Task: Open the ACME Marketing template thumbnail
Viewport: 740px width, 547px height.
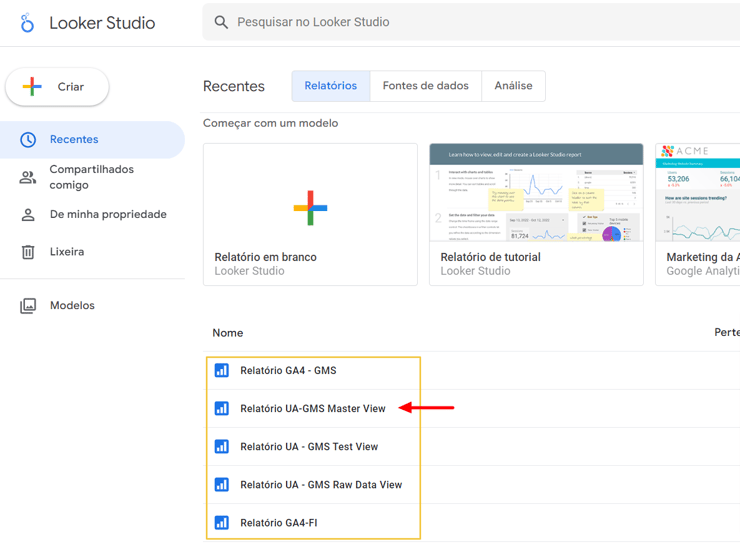Action: 698,193
